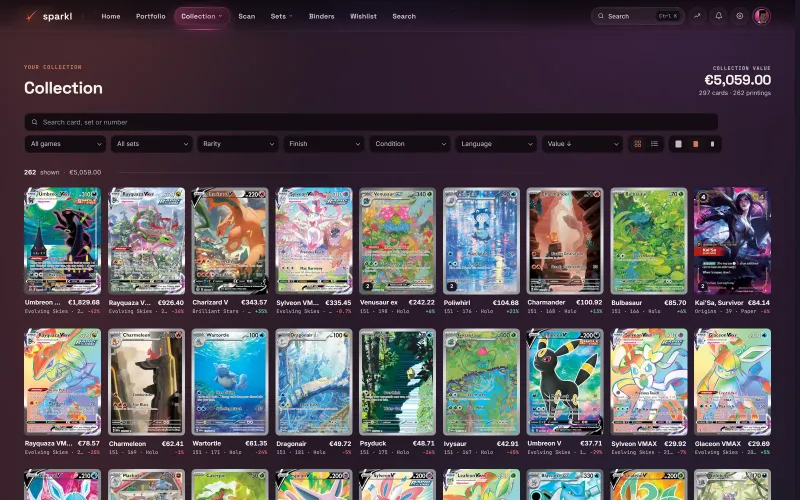Open the Dragonair card image
The width and height of the screenshot is (800, 500).
[314, 382]
